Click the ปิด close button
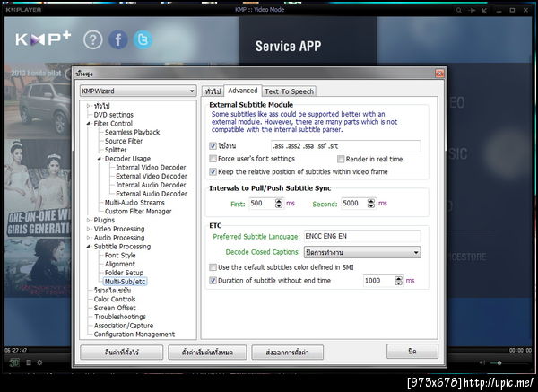Screen dimensions: 538x392 (412, 351)
